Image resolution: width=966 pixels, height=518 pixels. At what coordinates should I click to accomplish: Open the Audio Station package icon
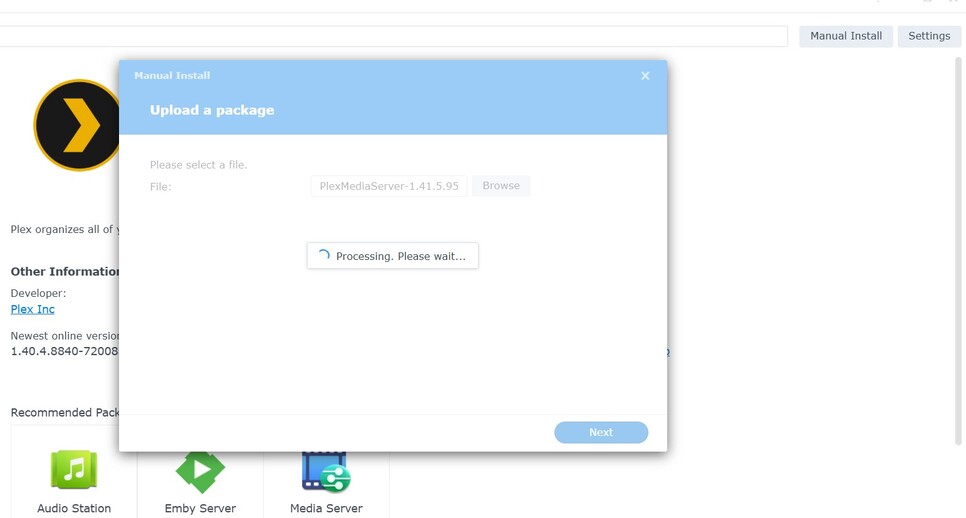(x=74, y=469)
